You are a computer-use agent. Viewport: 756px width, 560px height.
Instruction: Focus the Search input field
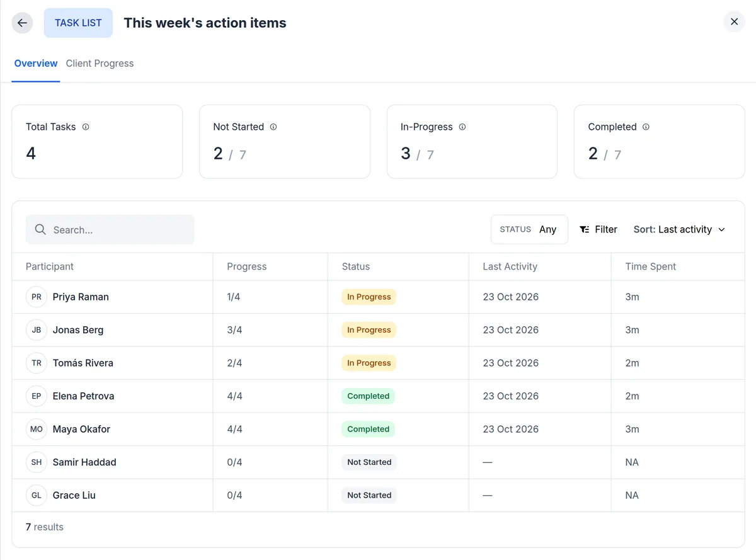click(110, 229)
